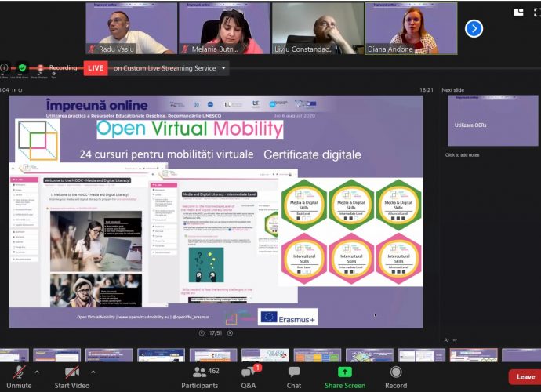Select Liviu Constandac... video tile
This screenshot has height=392, width=541.
pos(318,28)
